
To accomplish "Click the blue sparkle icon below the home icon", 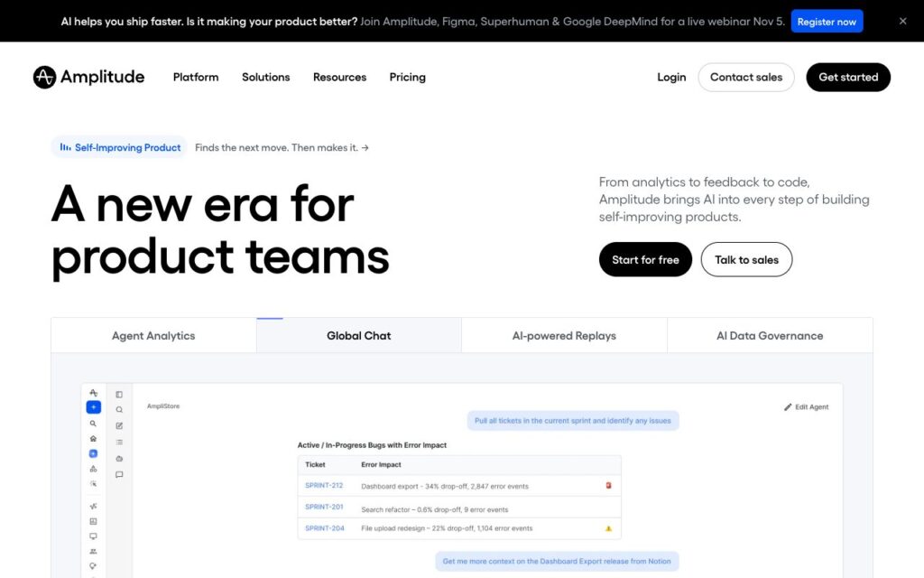I will tap(93, 453).
